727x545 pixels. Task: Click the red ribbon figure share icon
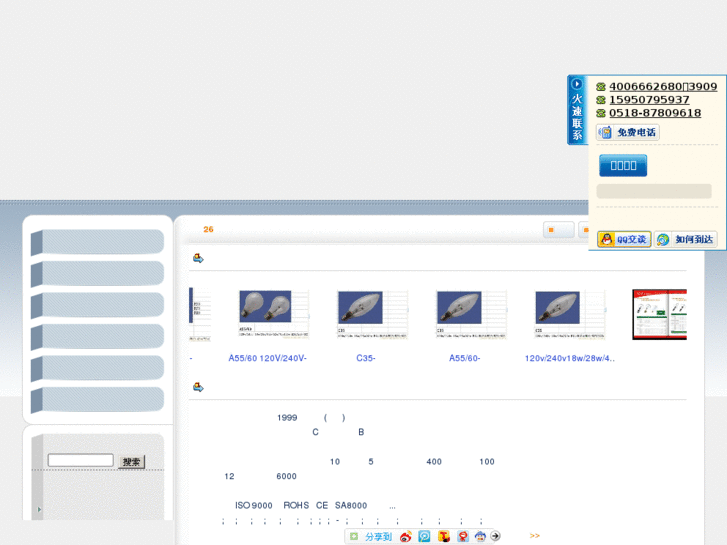click(463, 536)
